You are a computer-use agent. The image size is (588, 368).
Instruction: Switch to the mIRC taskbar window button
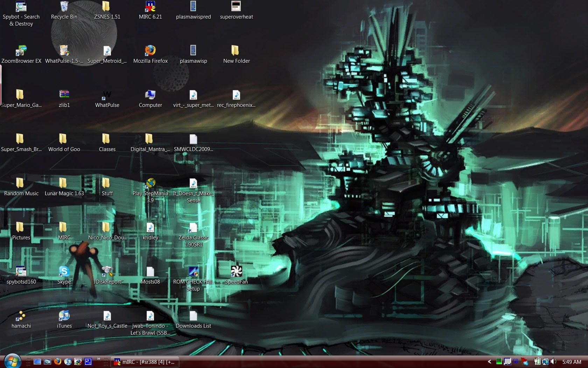[145, 362]
